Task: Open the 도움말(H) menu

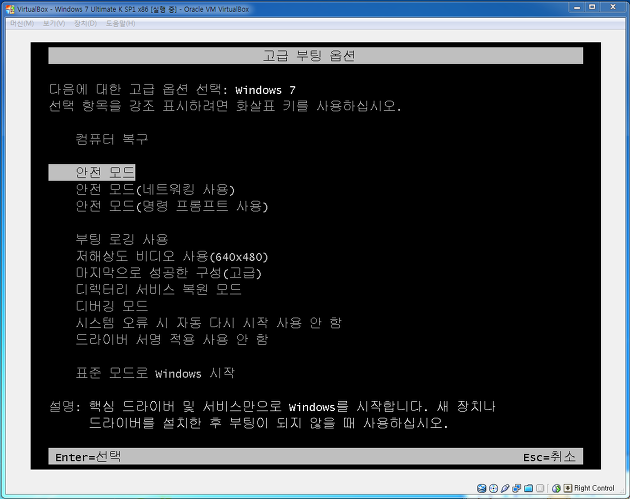Action: [120, 23]
